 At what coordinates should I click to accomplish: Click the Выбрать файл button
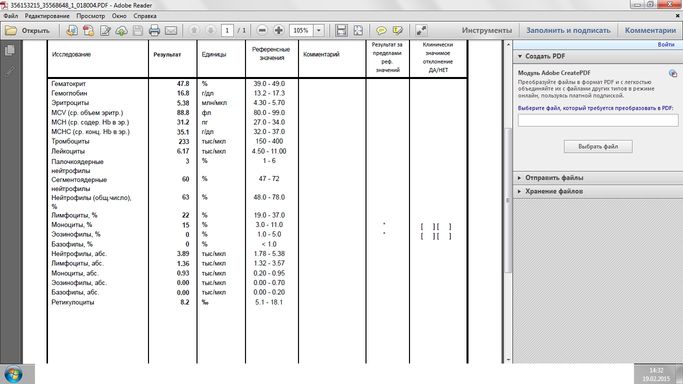(x=598, y=147)
